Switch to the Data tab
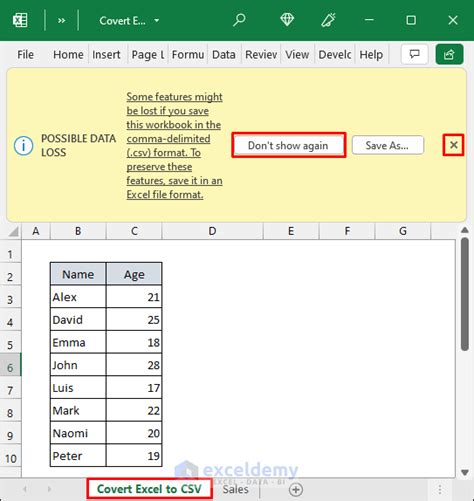The height and width of the screenshot is (501, 474). [224, 55]
